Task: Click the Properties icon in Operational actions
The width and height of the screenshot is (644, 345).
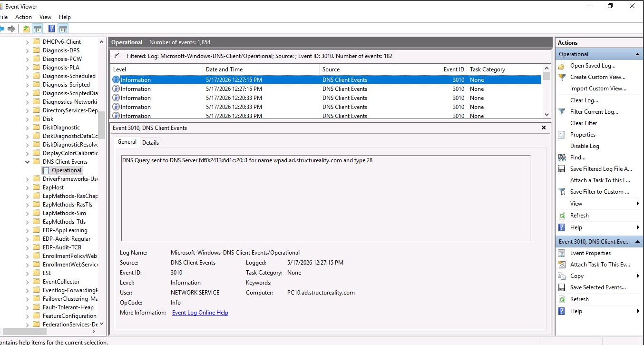Action: [x=562, y=135]
